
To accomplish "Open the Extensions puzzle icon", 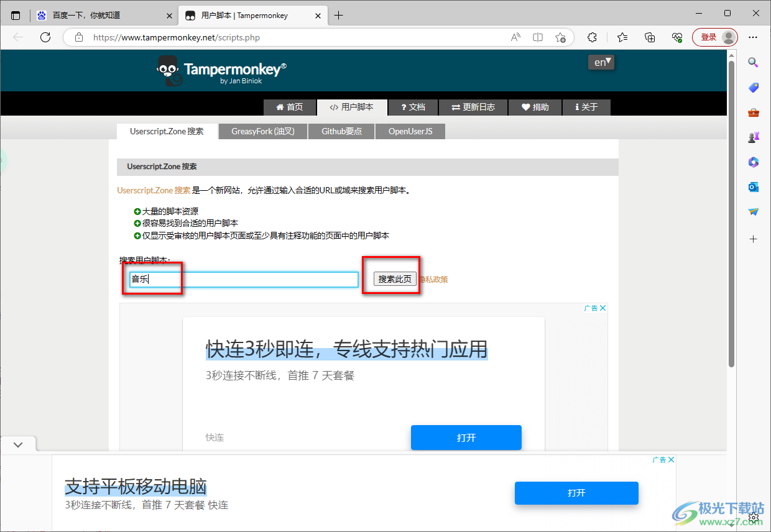I will pyautogui.click(x=593, y=37).
